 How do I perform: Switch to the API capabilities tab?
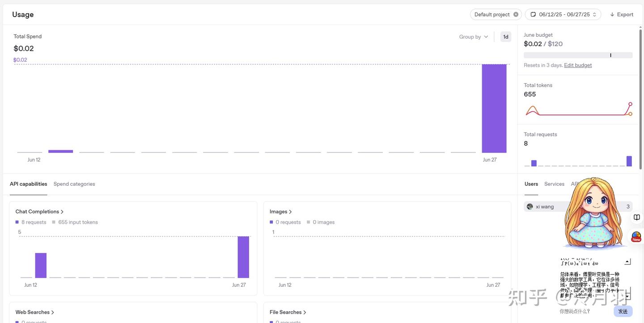[29, 184]
